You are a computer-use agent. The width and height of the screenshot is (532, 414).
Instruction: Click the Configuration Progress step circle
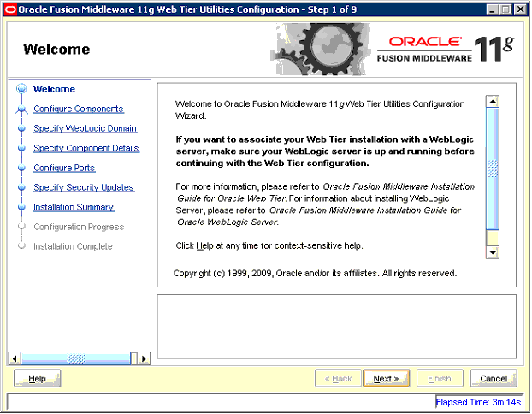[21, 227]
